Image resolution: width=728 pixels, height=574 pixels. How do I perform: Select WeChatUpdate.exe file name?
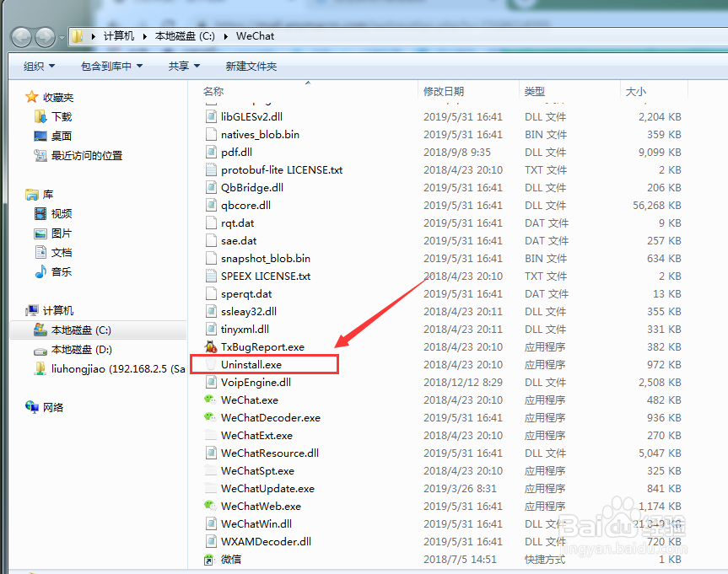[268, 489]
